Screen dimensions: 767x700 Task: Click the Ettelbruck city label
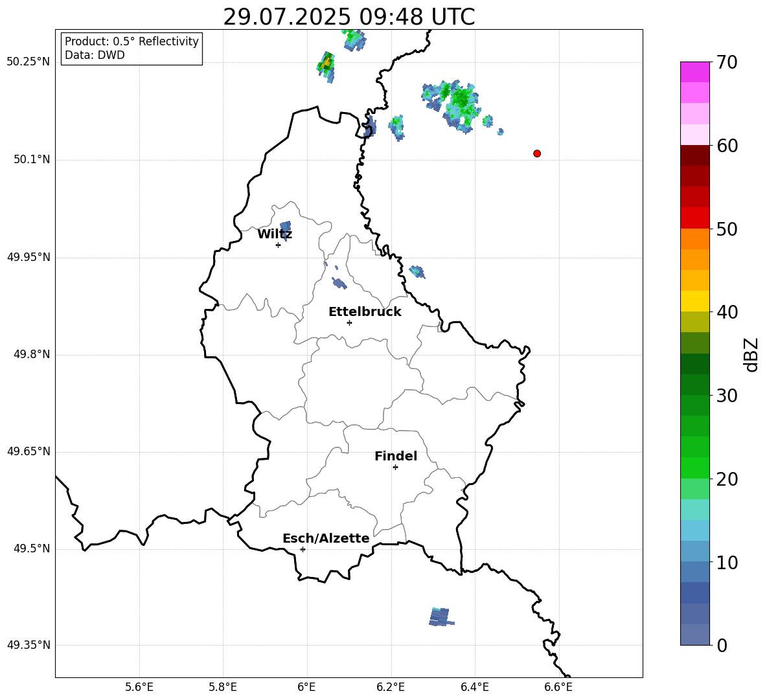(365, 312)
